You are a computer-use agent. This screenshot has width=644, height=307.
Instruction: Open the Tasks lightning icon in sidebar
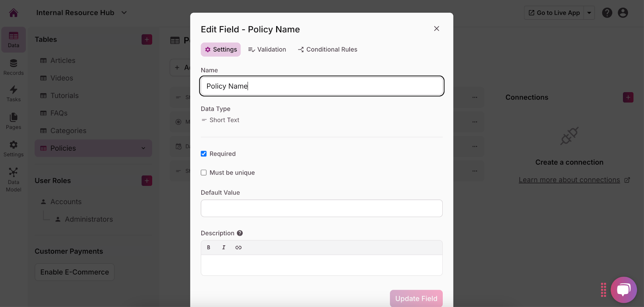(x=13, y=93)
